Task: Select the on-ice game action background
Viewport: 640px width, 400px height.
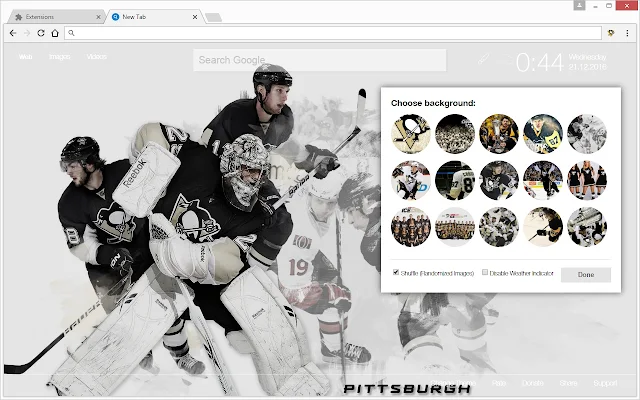Action: coord(543,180)
